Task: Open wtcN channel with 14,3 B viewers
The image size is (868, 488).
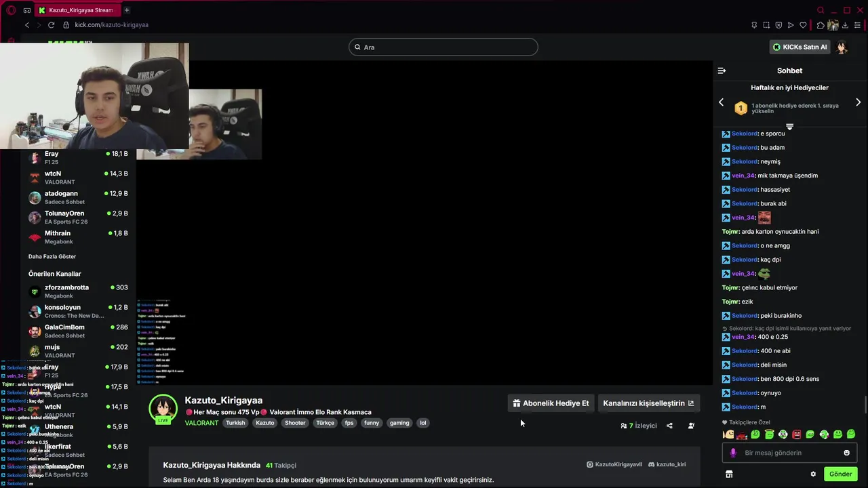Action: 78,178
